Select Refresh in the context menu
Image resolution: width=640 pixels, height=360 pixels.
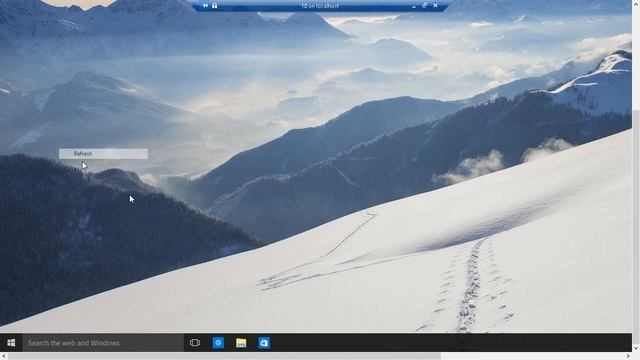coord(103,154)
